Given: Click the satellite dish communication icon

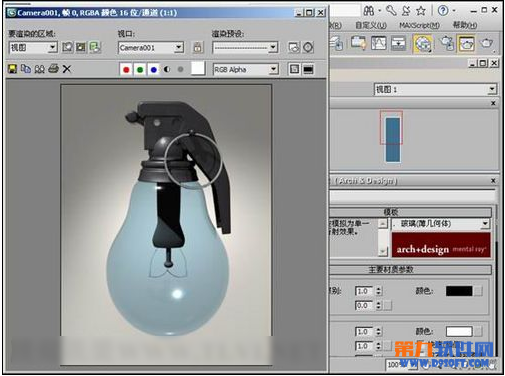Looking at the screenshot, I should coord(406,11).
